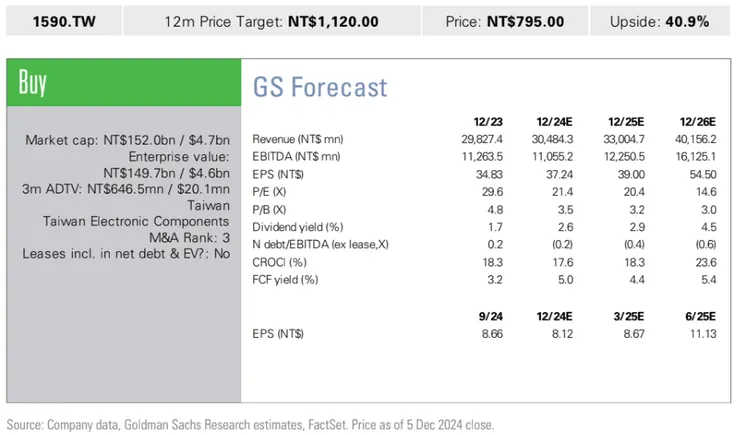Select the 11.13 quarterly EPS value
The width and height of the screenshot is (740, 435).
[703, 334]
